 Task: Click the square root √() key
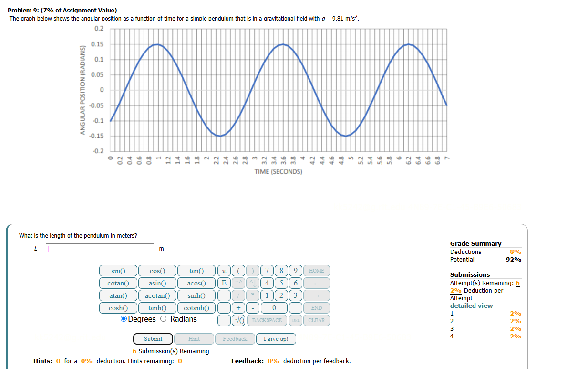coord(238,320)
